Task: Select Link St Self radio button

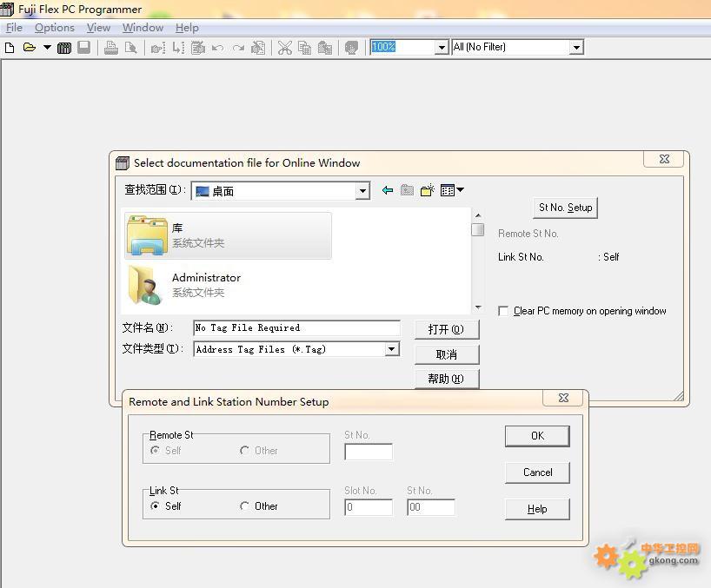Action: [155, 506]
